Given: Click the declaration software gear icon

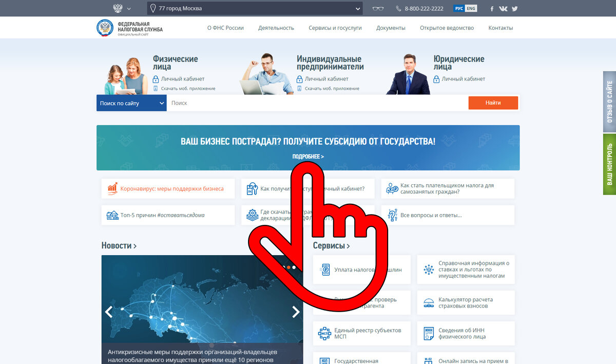Looking at the screenshot, I should [x=252, y=215].
